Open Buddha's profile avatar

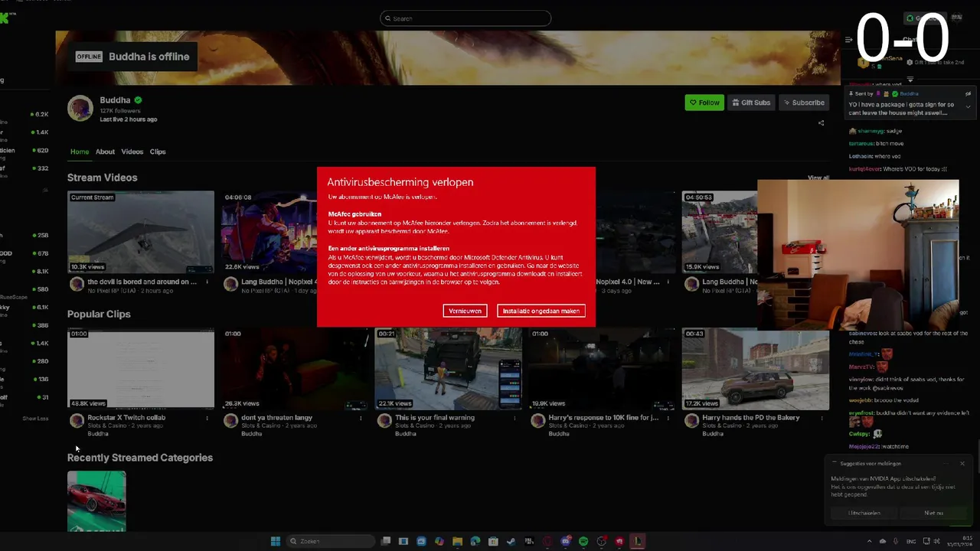pos(80,109)
